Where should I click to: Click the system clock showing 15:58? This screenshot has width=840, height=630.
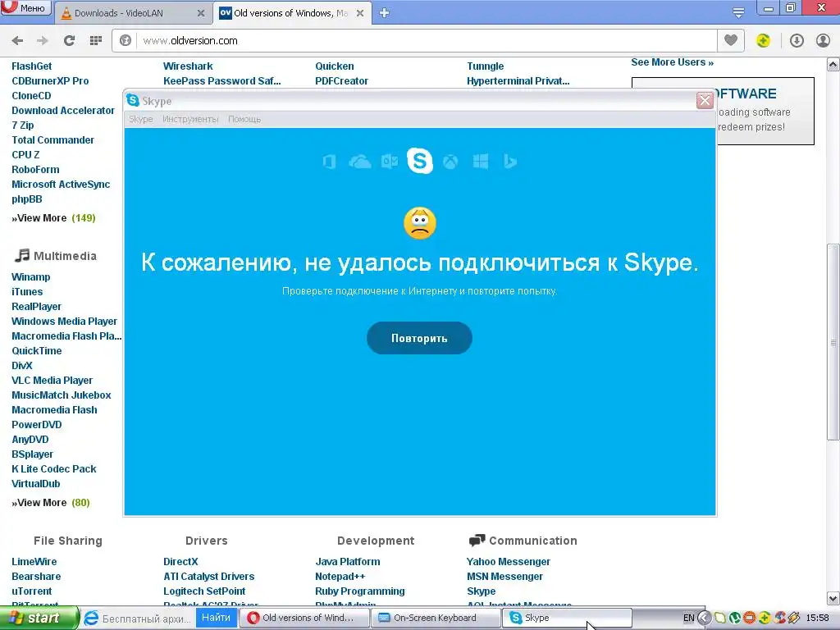[x=818, y=619]
